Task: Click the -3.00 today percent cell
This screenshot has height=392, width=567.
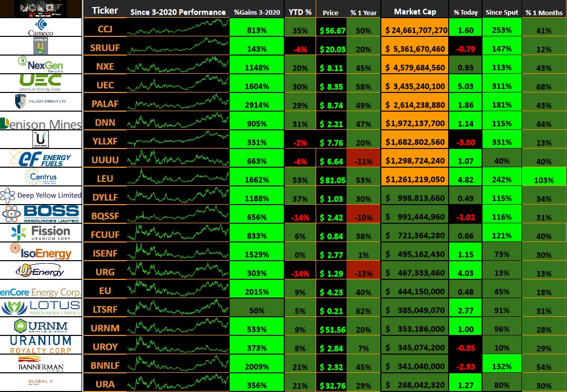Action: click(465, 140)
